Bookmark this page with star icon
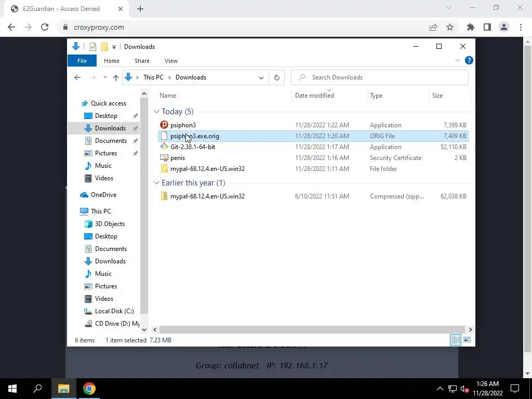Viewport: 532px width, 399px height. pos(450,27)
